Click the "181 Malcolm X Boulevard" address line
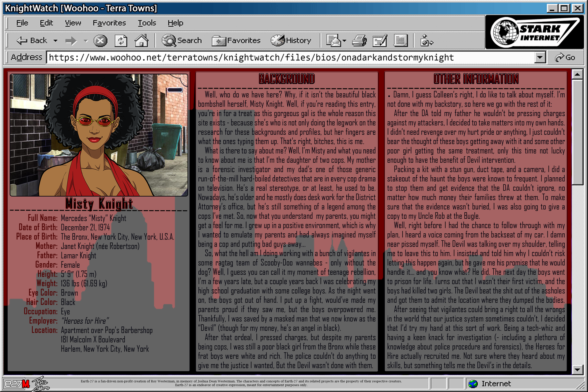This screenshot has height=392, width=588. point(93,340)
